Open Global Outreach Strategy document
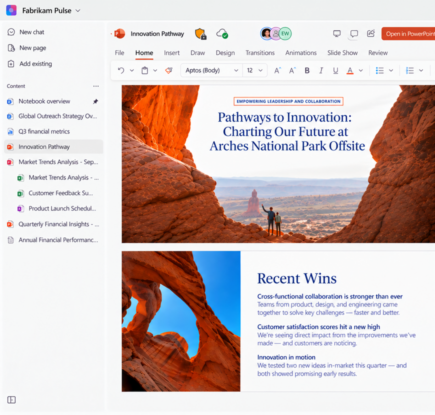The image size is (435, 415). (53, 116)
